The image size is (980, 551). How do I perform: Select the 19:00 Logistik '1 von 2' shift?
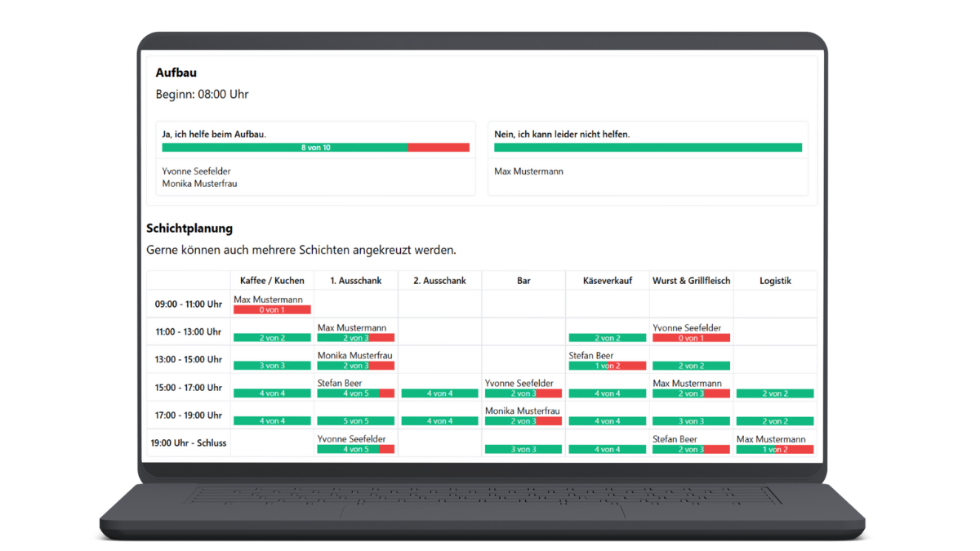[x=775, y=449]
